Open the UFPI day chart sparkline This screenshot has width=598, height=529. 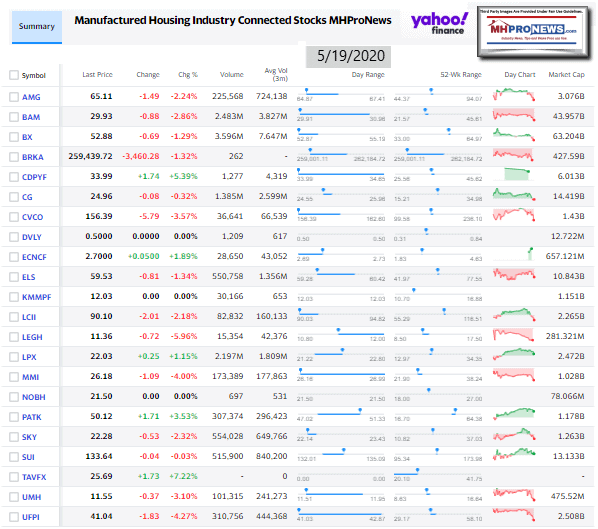pyautogui.click(x=514, y=514)
